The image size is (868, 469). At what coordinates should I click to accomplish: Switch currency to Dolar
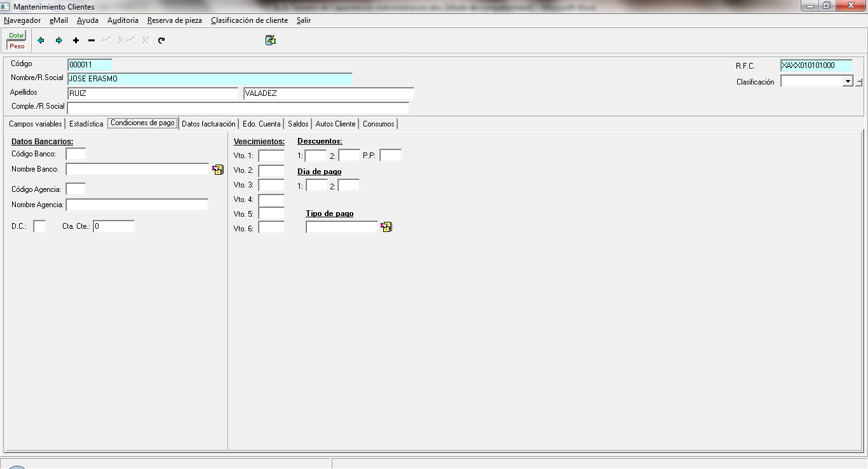(17, 36)
